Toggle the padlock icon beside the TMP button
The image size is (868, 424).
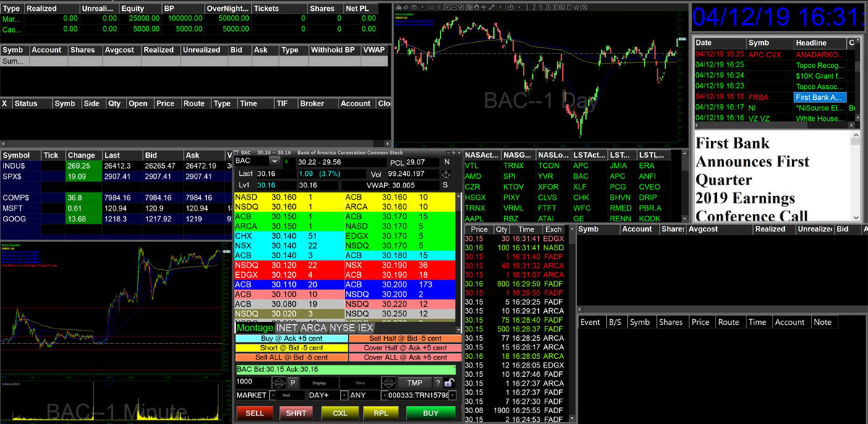pyautogui.click(x=449, y=383)
